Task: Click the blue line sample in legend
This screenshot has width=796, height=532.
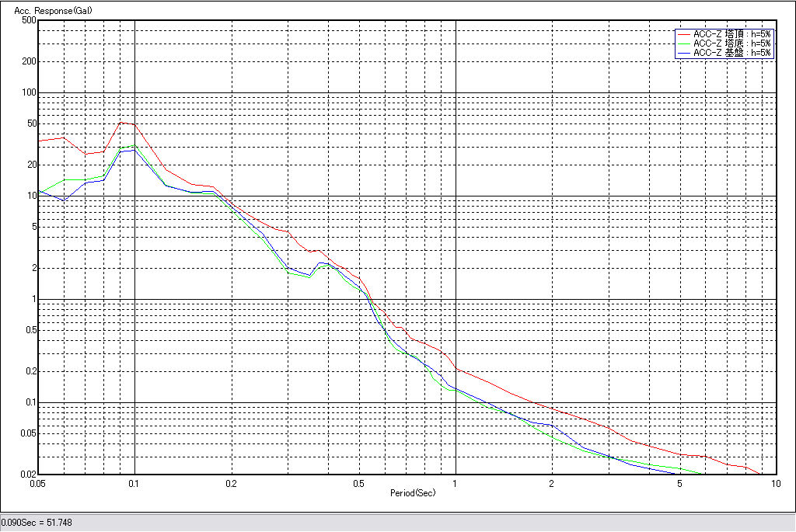Action: [684, 53]
